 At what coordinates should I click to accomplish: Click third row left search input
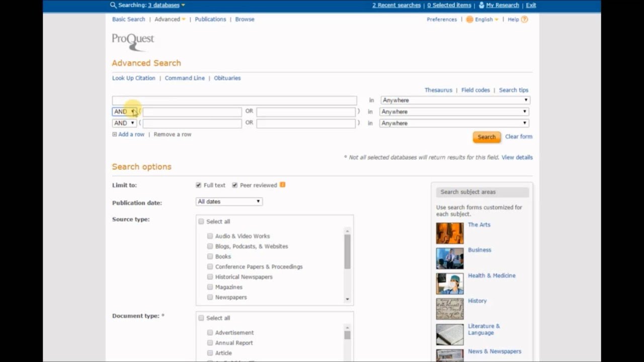coord(192,123)
